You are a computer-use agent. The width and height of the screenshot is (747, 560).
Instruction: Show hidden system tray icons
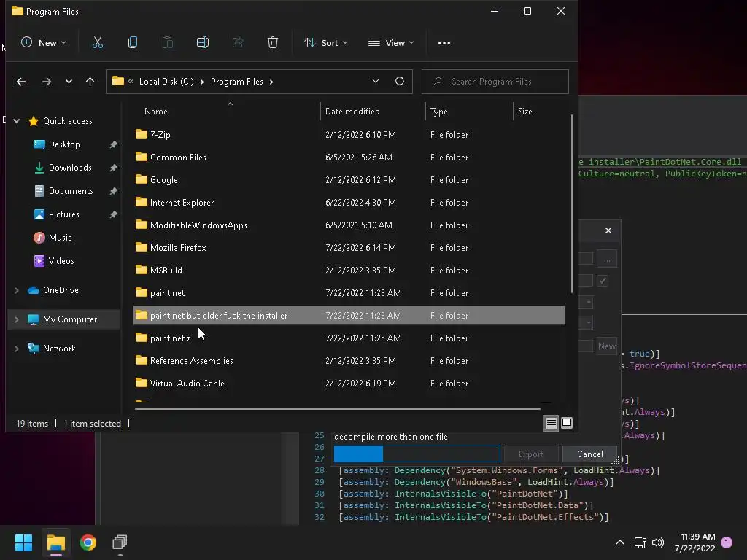click(x=620, y=542)
